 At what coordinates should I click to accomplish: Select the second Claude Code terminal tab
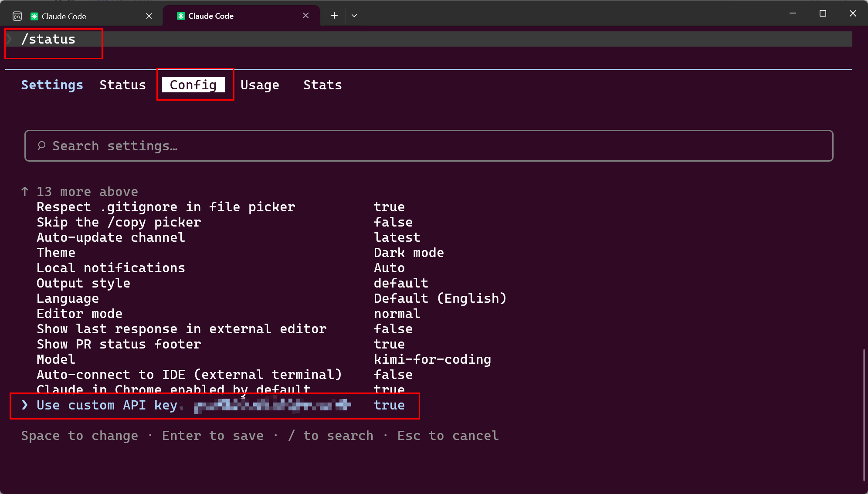(241, 16)
